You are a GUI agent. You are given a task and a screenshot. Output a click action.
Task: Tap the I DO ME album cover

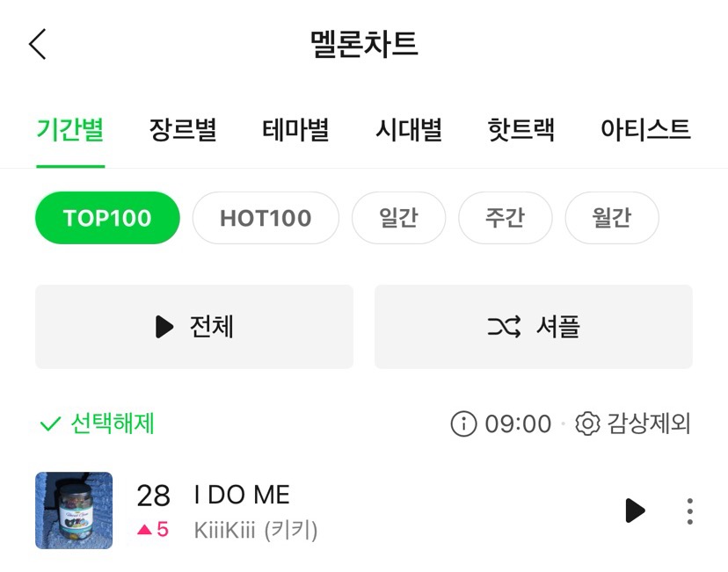click(74, 510)
